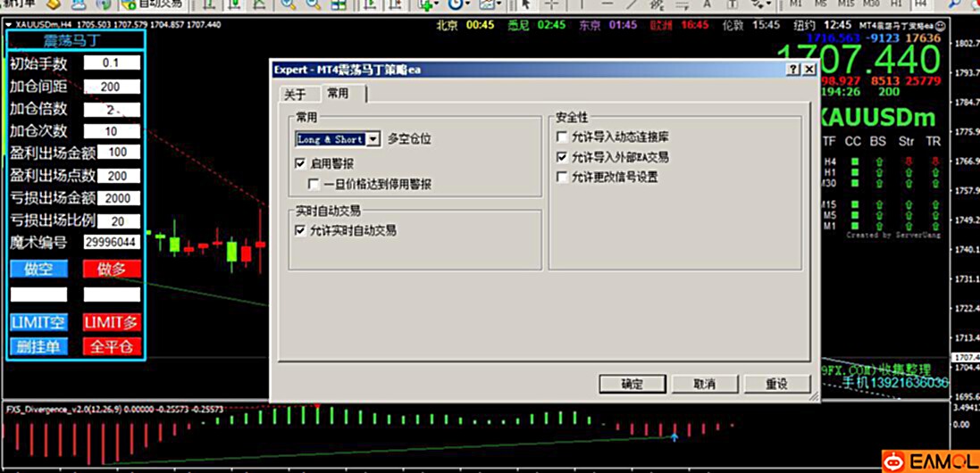This screenshot has height=473, width=980.
Task: Switch to the 关于 tab
Action: [x=295, y=95]
